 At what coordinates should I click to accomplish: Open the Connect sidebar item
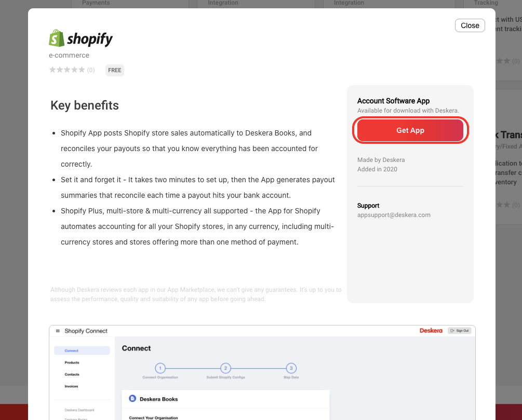click(x=82, y=350)
